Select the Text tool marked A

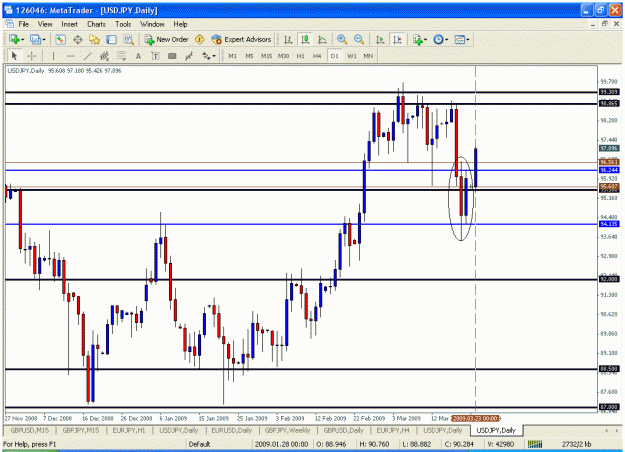138,56
